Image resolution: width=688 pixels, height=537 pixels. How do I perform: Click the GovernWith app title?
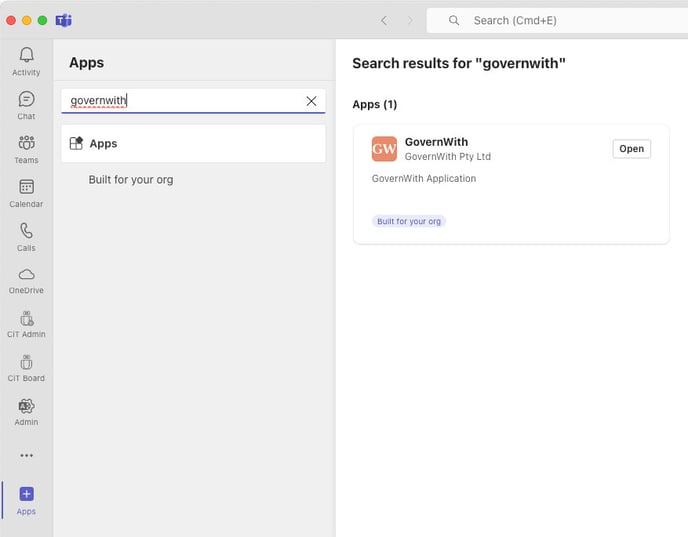click(x=436, y=142)
